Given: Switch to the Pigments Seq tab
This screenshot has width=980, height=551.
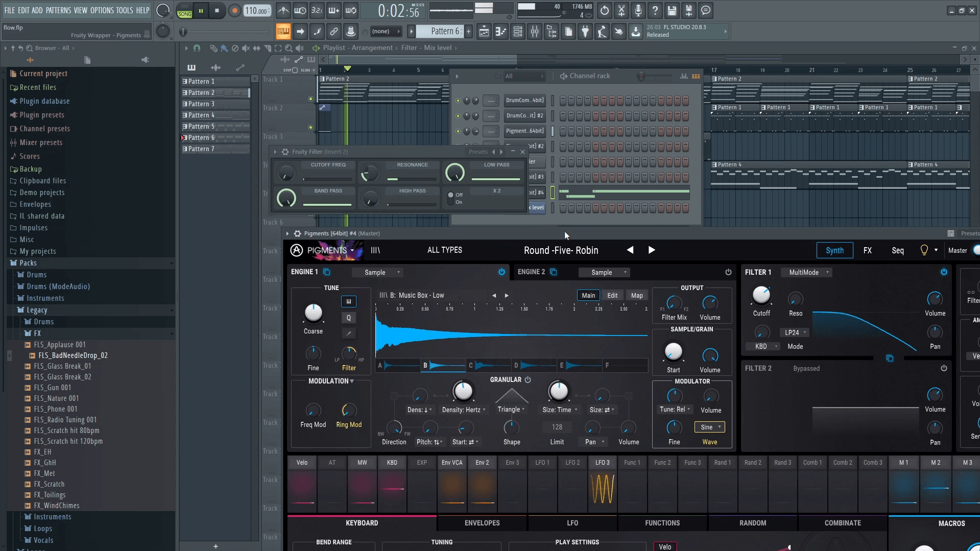Looking at the screenshot, I should (x=897, y=250).
